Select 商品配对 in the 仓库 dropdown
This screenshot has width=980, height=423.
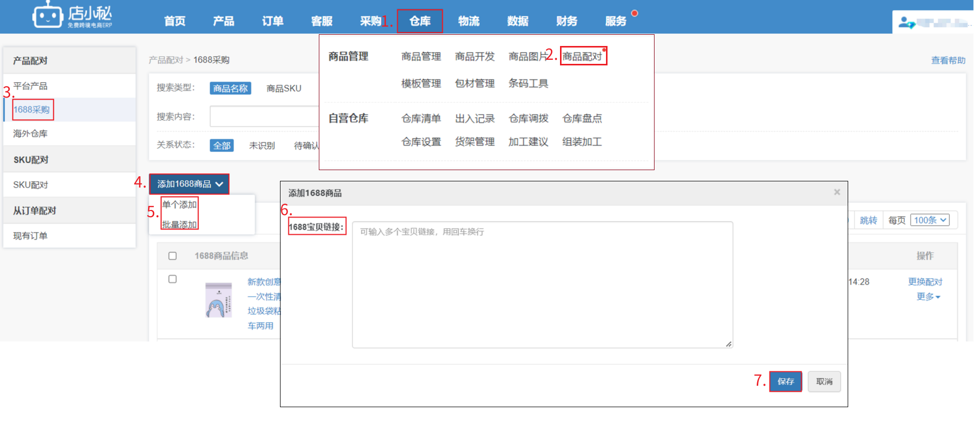582,56
